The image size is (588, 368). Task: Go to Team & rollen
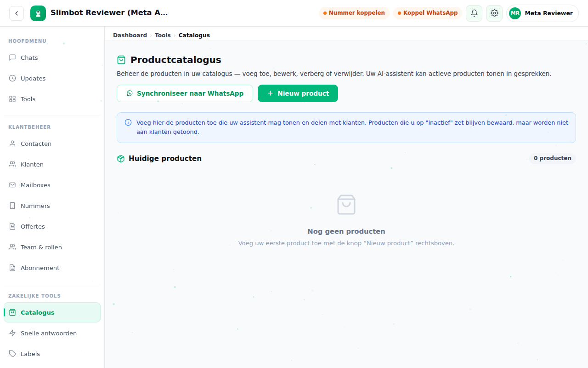(x=52, y=247)
